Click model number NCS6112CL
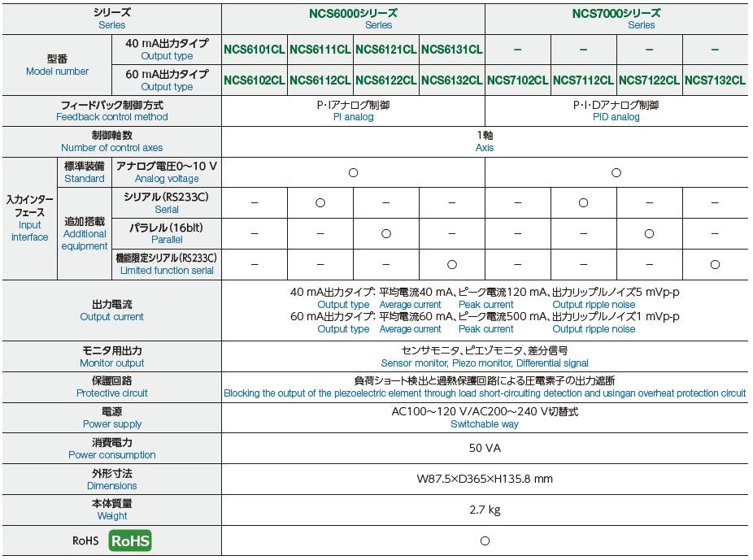Viewport: 753px width, 560px height. (320, 80)
